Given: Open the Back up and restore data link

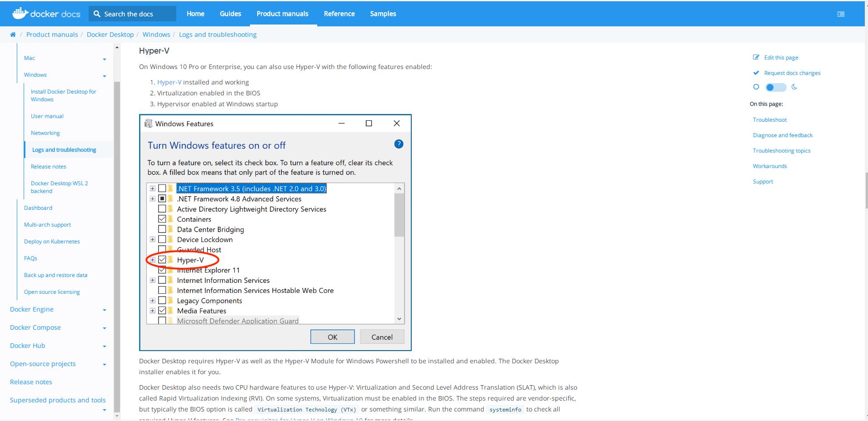Looking at the screenshot, I should [x=55, y=275].
